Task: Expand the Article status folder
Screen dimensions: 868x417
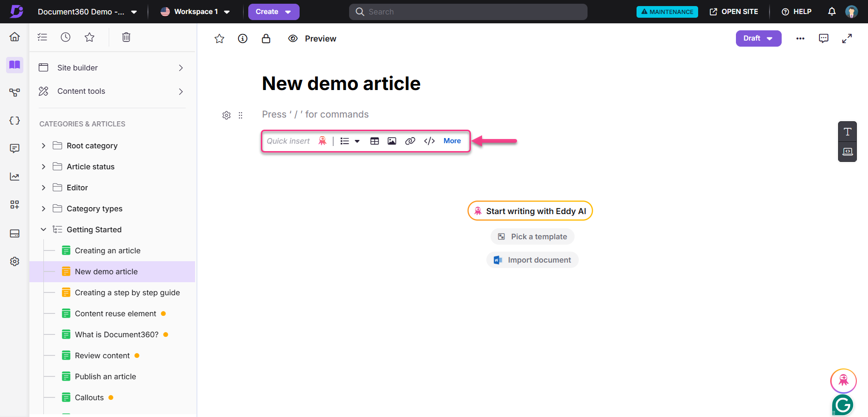Action: click(43, 167)
